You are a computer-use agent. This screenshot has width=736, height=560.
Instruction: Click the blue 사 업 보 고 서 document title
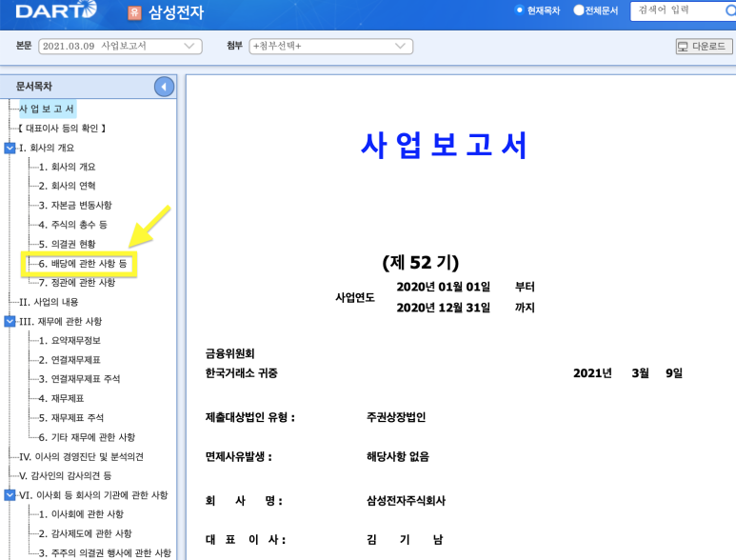(x=444, y=146)
